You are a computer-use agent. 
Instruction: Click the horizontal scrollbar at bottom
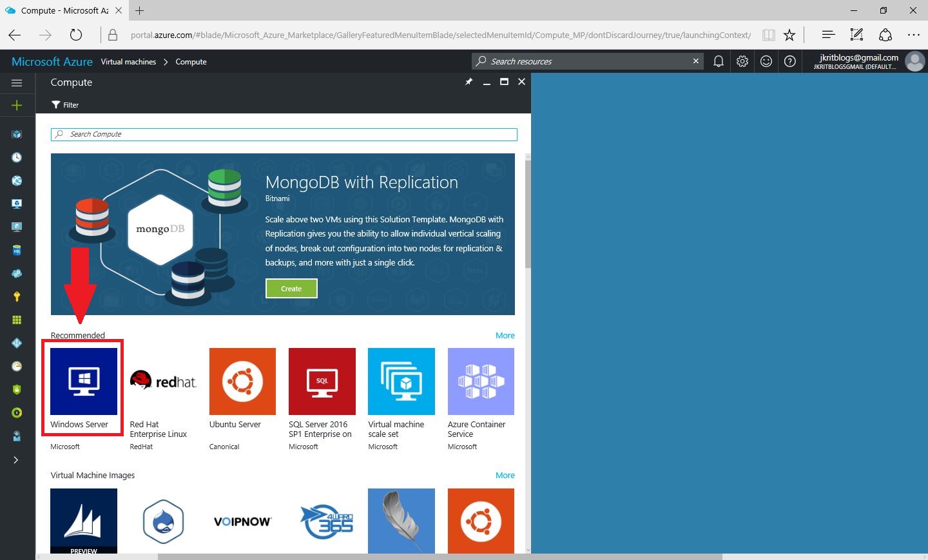point(440,557)
